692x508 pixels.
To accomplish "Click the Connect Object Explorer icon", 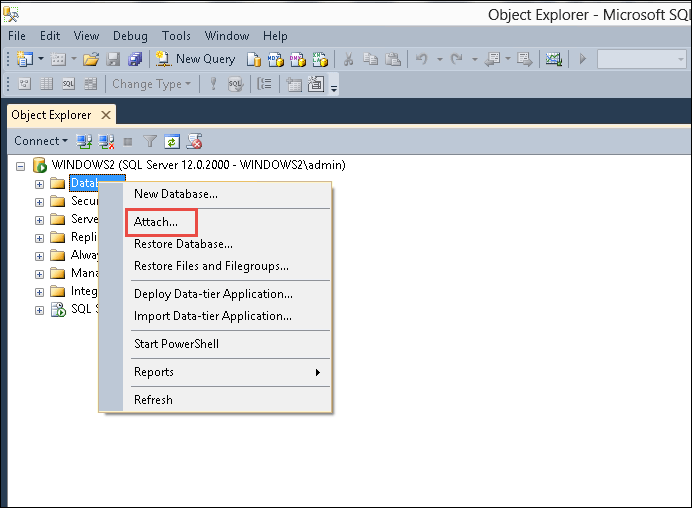I will 84,141.
